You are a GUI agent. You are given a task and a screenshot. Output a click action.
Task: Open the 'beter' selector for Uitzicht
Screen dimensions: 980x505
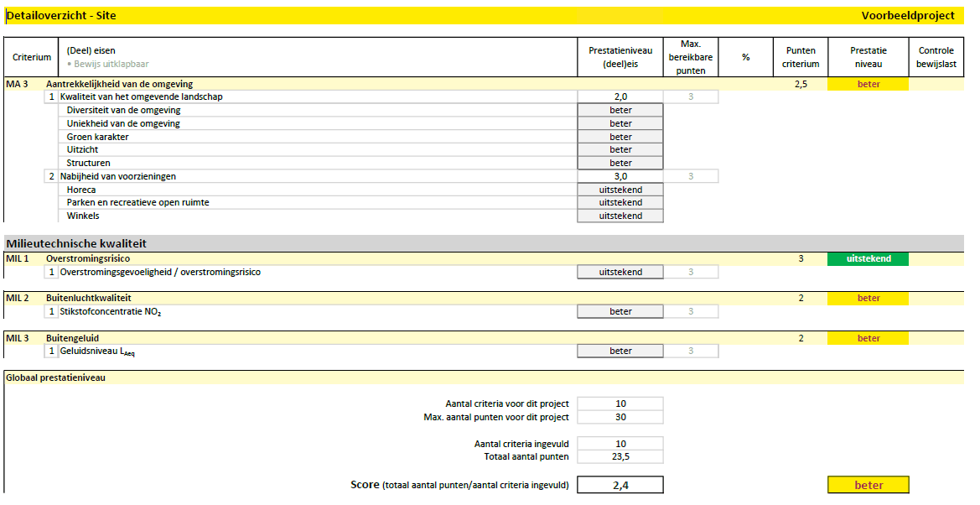click(x=620, y=149)
